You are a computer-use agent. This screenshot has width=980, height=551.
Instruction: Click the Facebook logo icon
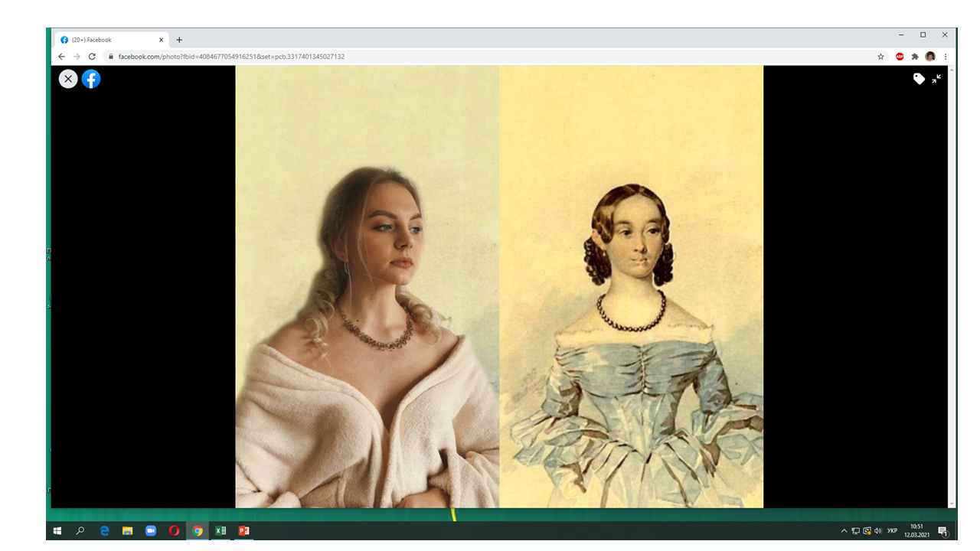(91, 79)
